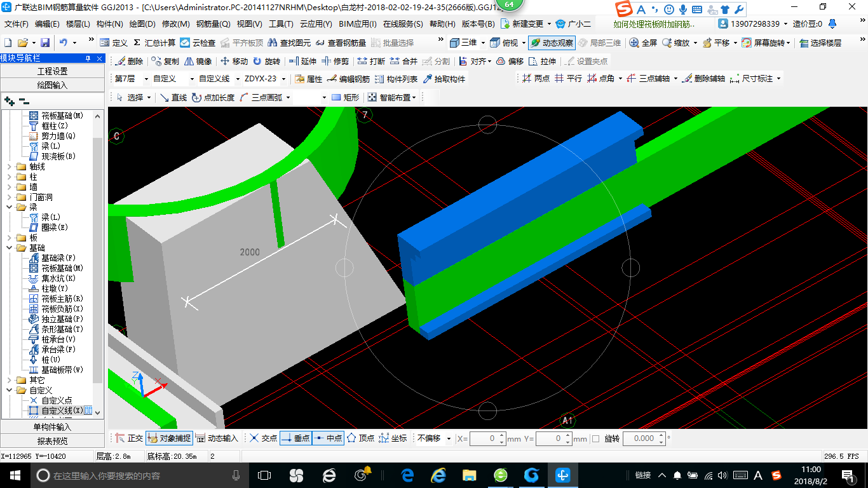The width and height of the screenshot is (868, 488).
Task: Select 直线 line drawing tool
Action: click(x=173, y=97)
